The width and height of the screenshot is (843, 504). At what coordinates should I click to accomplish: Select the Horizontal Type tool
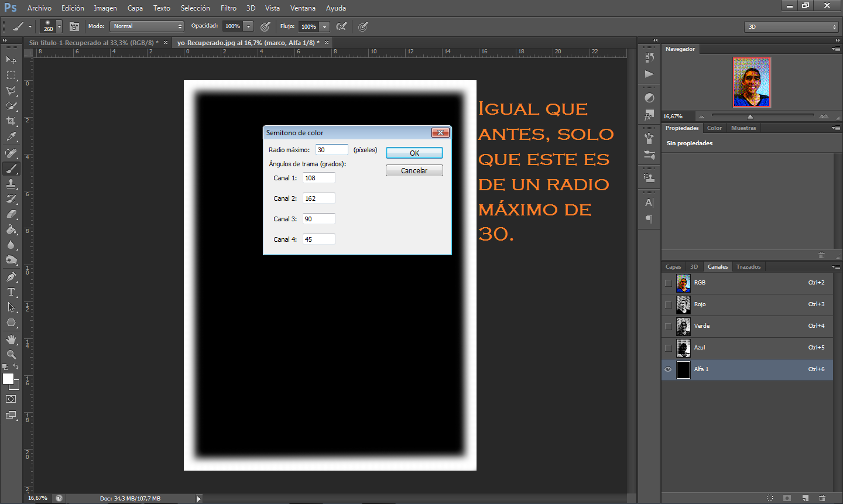click(x=11, y=292)
